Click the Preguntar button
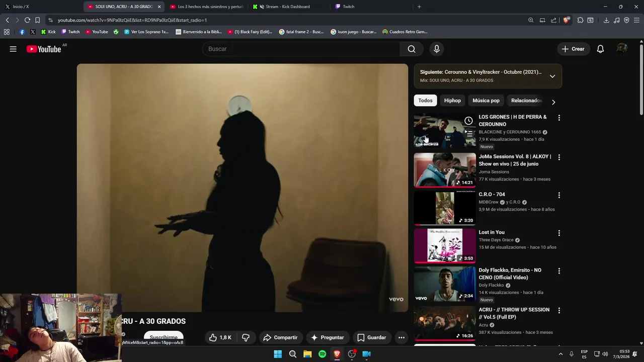The image size is (644, 362). (x=327, y=337)
